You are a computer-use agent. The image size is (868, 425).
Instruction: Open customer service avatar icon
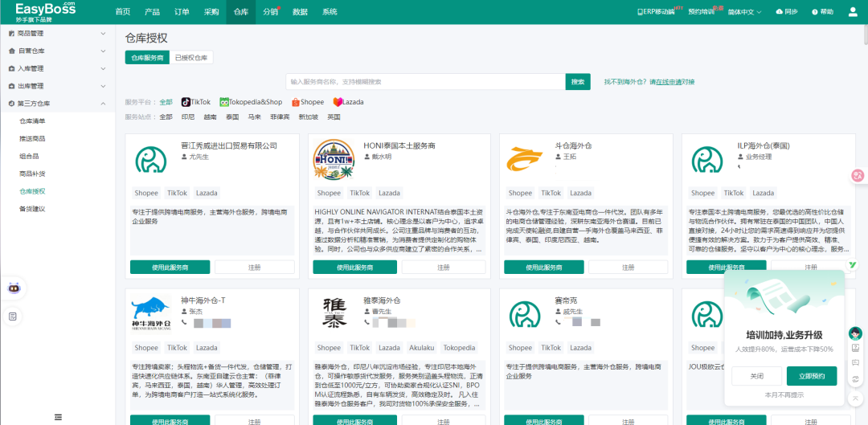click(855, 333)
